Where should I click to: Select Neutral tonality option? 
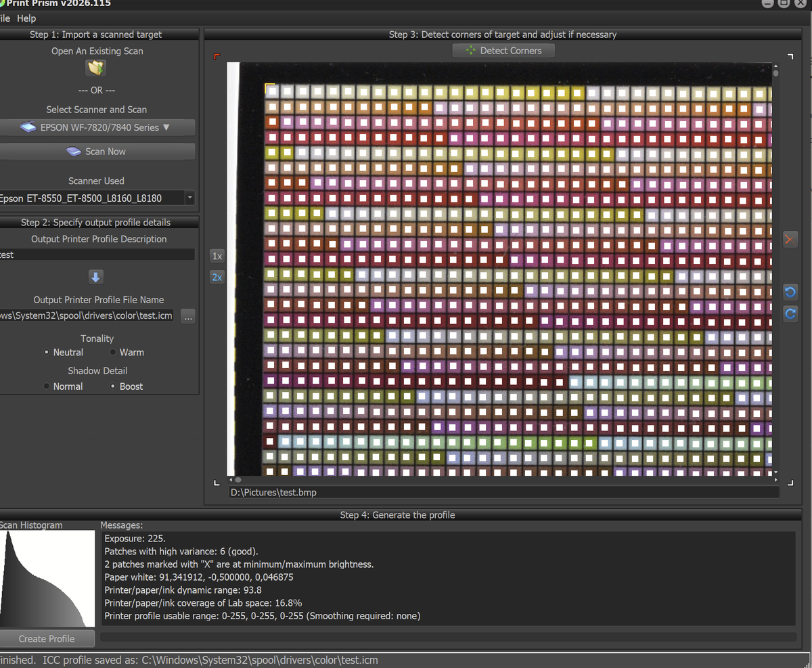click(47, 353)
